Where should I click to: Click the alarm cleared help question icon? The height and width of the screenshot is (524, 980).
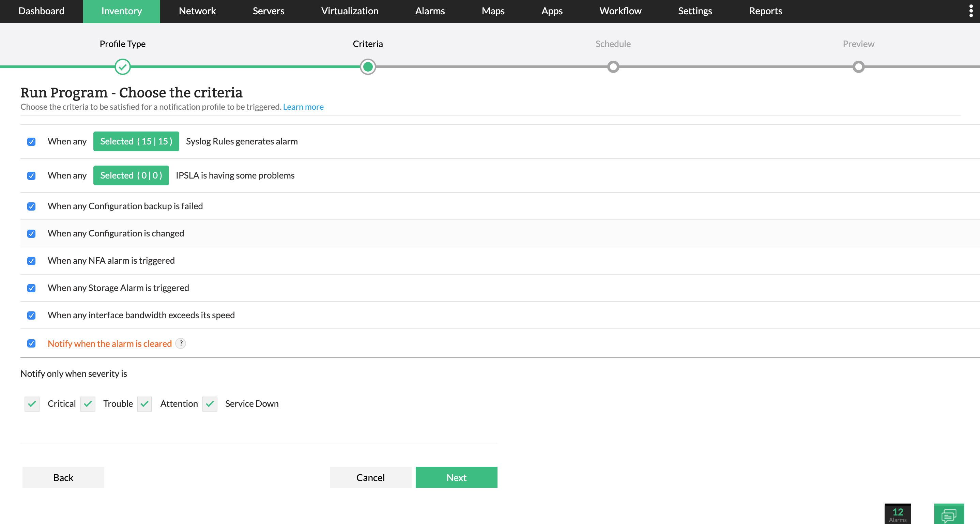181,343
